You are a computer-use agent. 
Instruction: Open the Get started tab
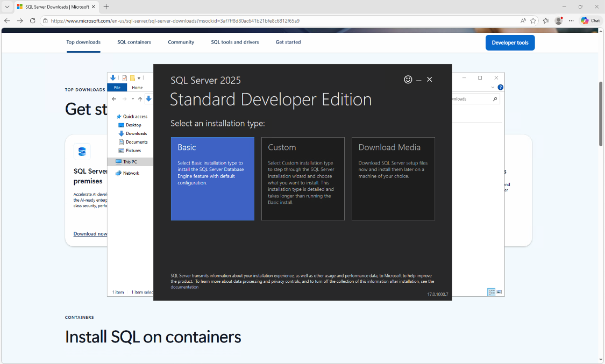[x=288, y=42]
